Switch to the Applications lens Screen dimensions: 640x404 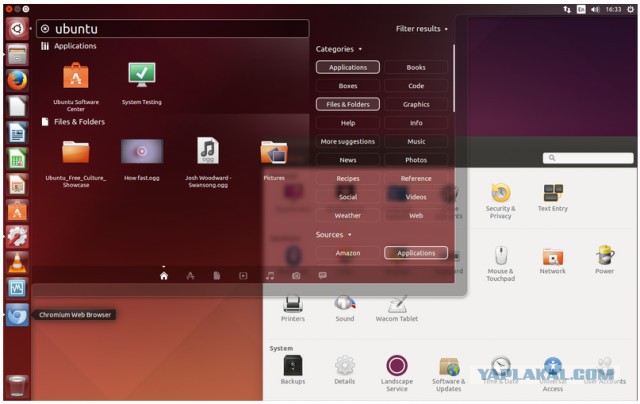coord(190,276)
